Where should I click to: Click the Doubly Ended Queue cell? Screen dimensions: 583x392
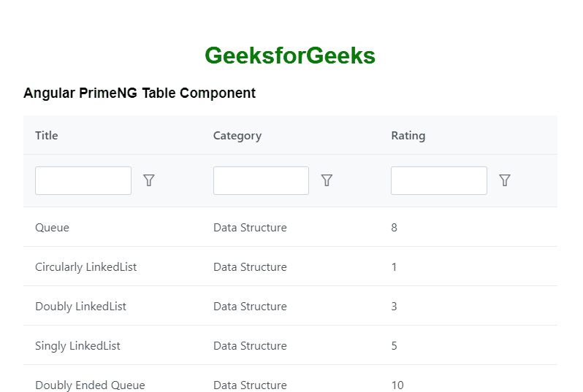tap(90, 385)
